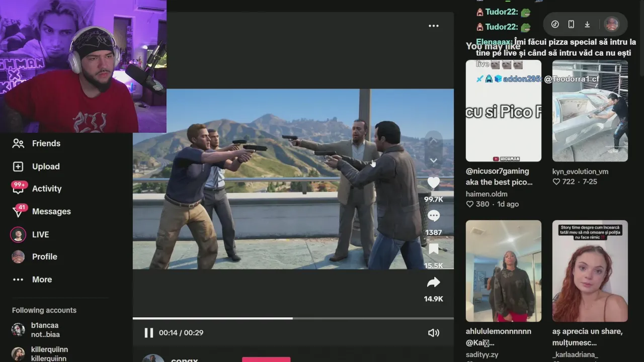Bookmark the video to favorites
The height and width of the screenshot is (362, 644).
[x=433, y=249]
